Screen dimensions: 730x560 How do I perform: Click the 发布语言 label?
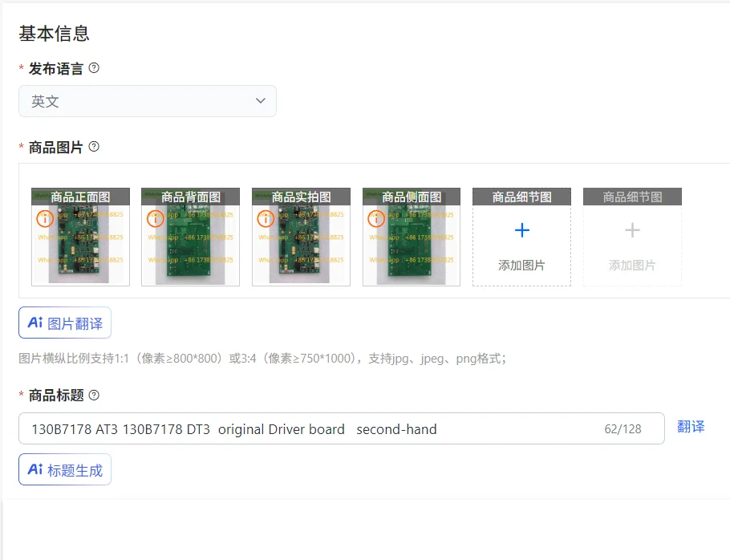tap(56, 68)
